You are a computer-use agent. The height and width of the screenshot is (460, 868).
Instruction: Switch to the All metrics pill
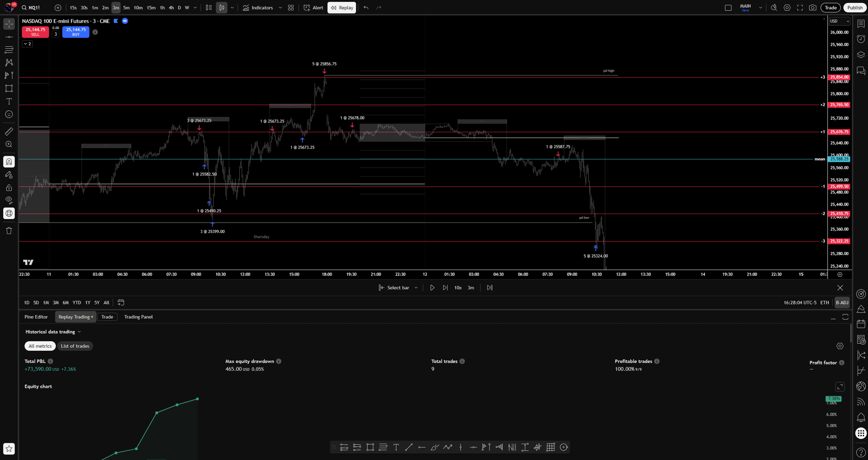pos(40,346)
